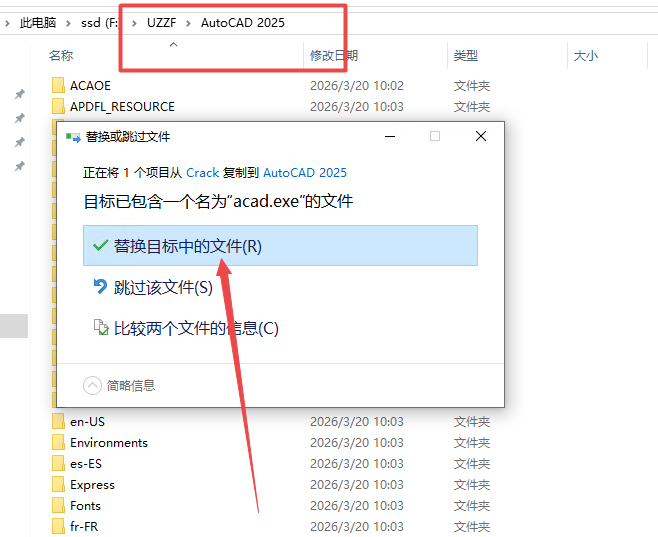Screen dimensions: 658x537
Task: Click the APDFL_RESOURCE folder icon
Action: tap(58, 107)
